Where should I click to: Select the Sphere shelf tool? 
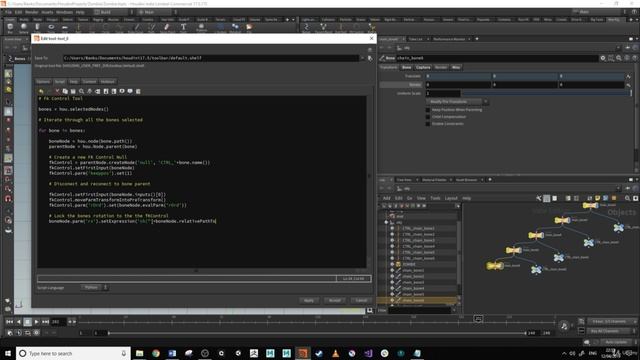(x=24, y=27)
